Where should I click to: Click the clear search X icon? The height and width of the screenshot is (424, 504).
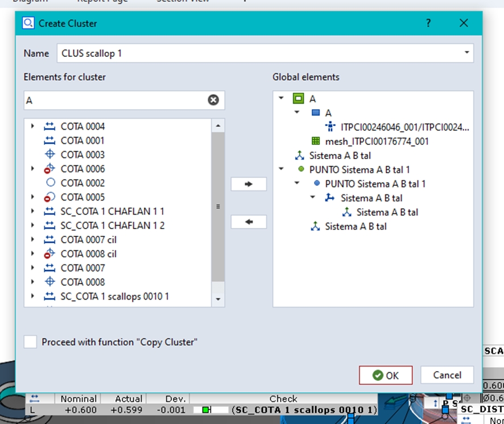click(213, 100)
